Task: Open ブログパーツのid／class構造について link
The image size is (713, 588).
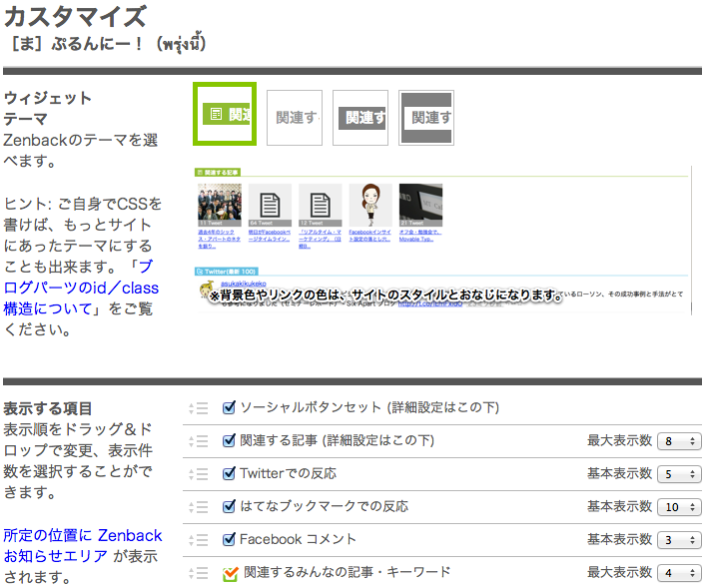Action: tap(81, 288)
